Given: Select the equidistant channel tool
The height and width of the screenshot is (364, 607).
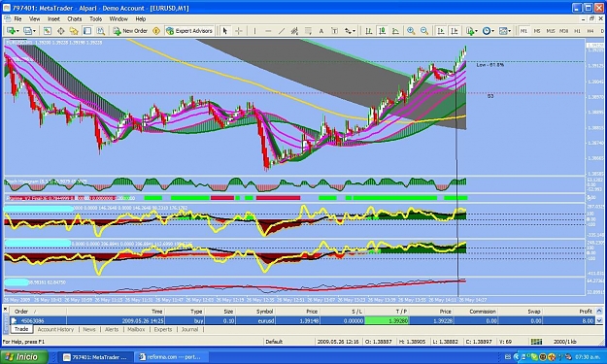Looking at the screenshot, I should [294, 31].
